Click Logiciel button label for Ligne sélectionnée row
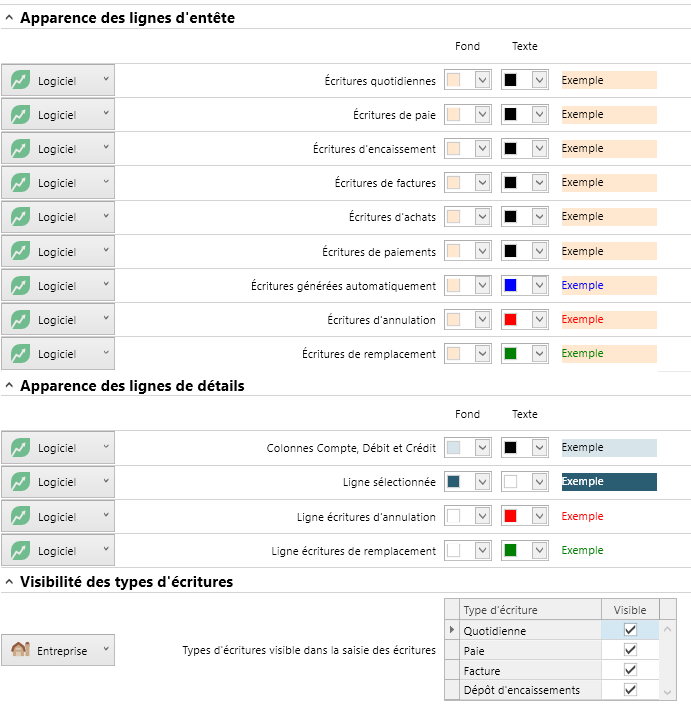Viewport: 691px width, 704px height. pyautogui.click(x=57, y=482)
